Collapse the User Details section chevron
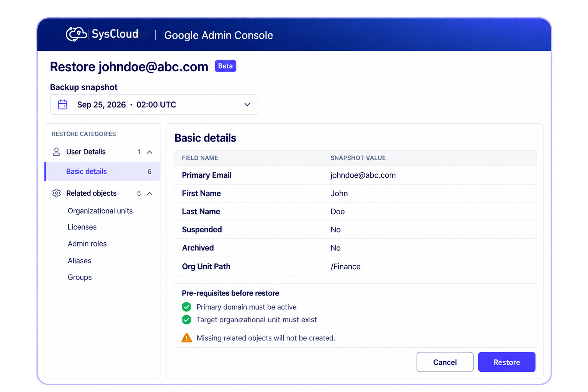The height and width of the screenshot is (392, 588). (x=150, y=152)
